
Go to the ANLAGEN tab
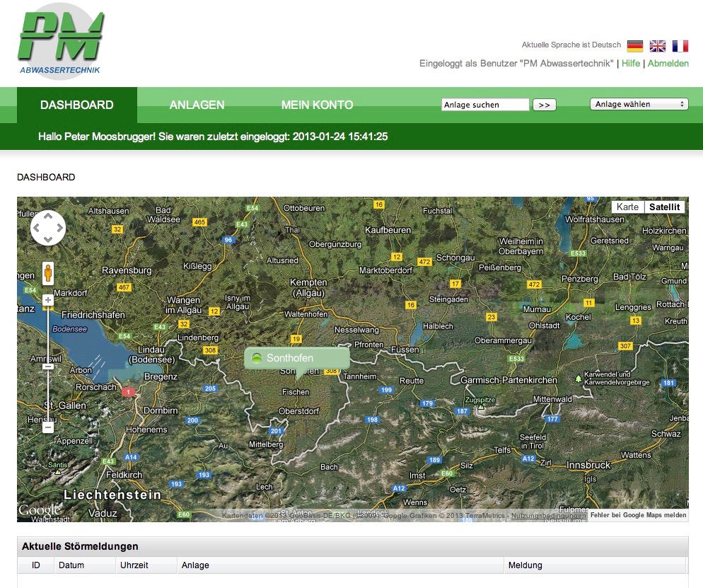tap(197, 105)
